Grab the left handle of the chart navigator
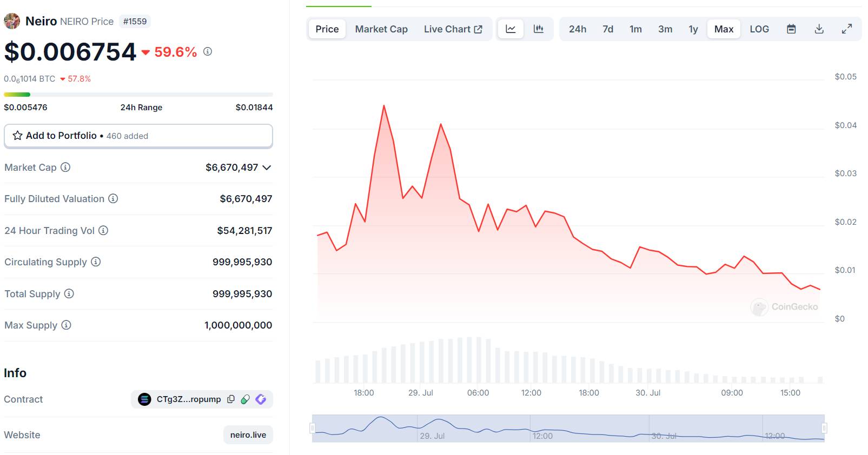 312,429
